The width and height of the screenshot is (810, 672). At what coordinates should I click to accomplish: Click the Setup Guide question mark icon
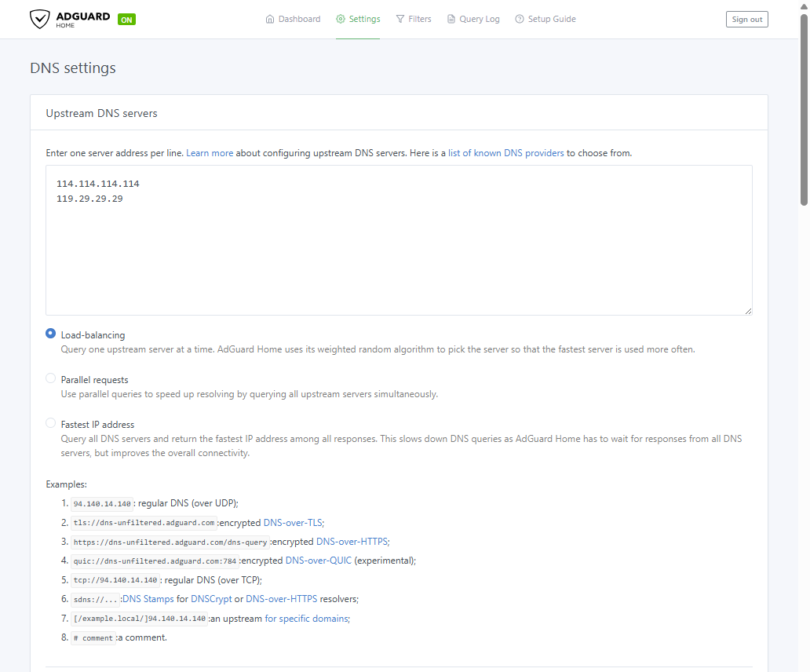pos(520,19)
